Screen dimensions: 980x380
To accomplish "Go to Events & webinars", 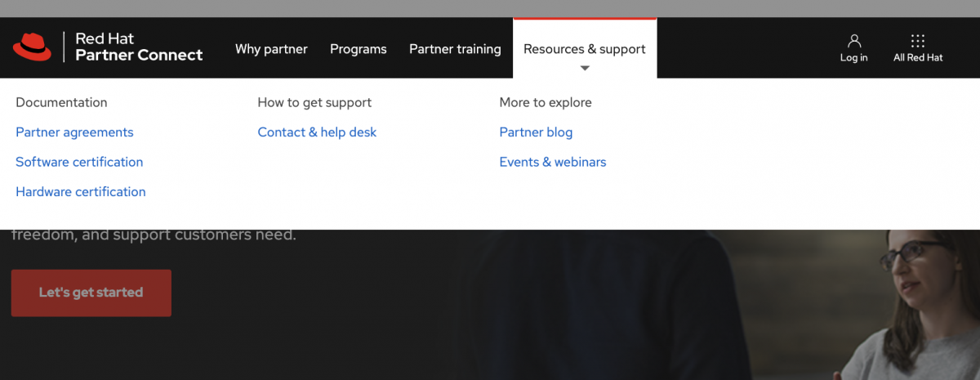I will pos(553,162).
